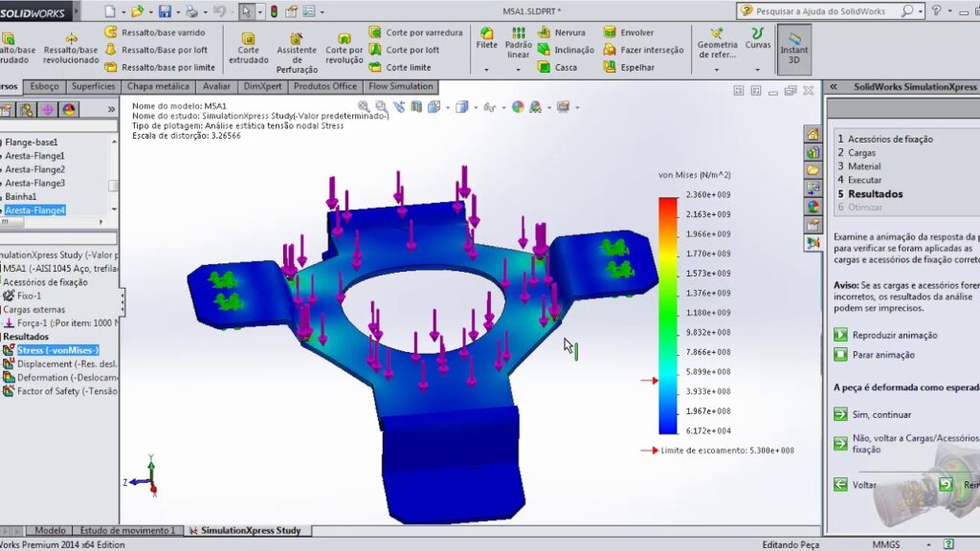Open the File Explorer folder tab in task pane

813,170
